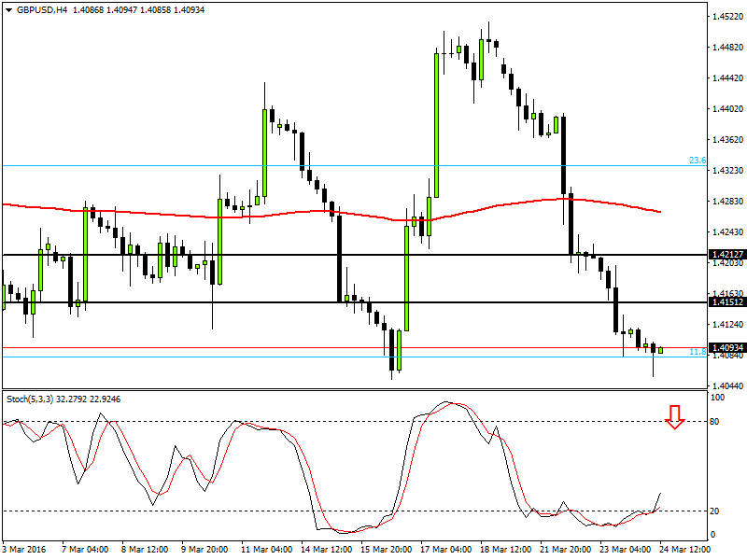Select the 3 Mar 2016 date label
The height and width of the screenshot is (560, 747).
click(24, 550)
